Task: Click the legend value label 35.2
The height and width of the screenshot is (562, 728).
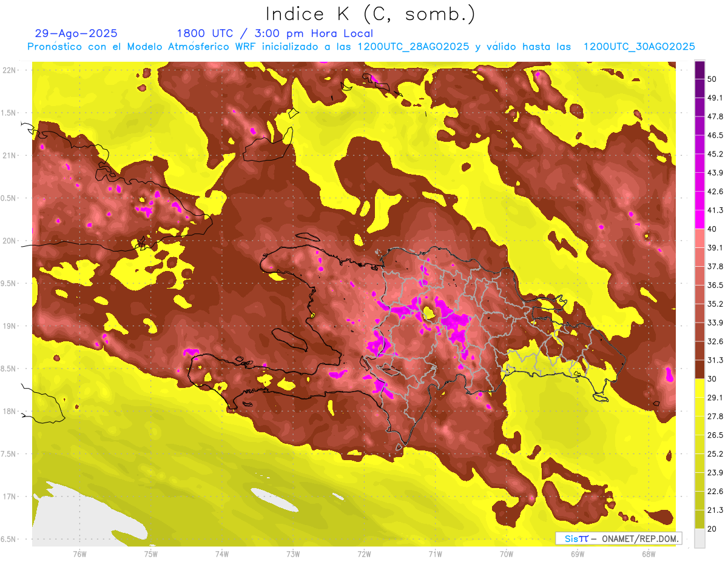Action: coord(715,304)
